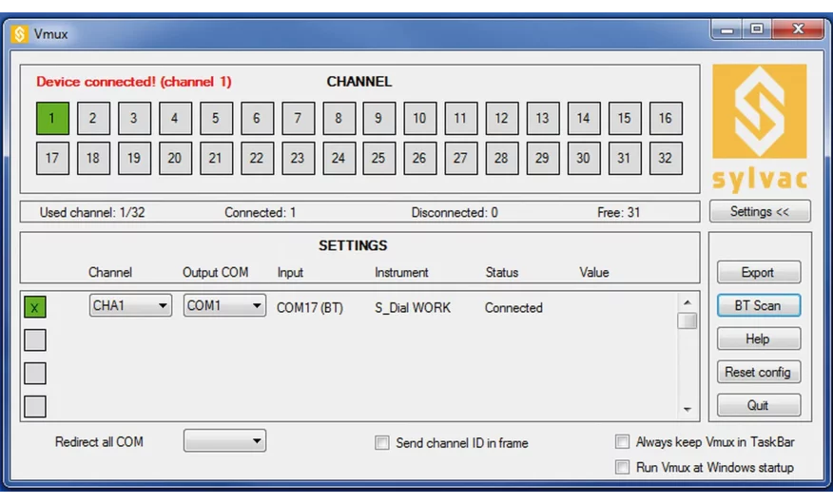Click settings list scrollbar up arrow
This screenshot has width=833, height=504.
click(688, 302)
